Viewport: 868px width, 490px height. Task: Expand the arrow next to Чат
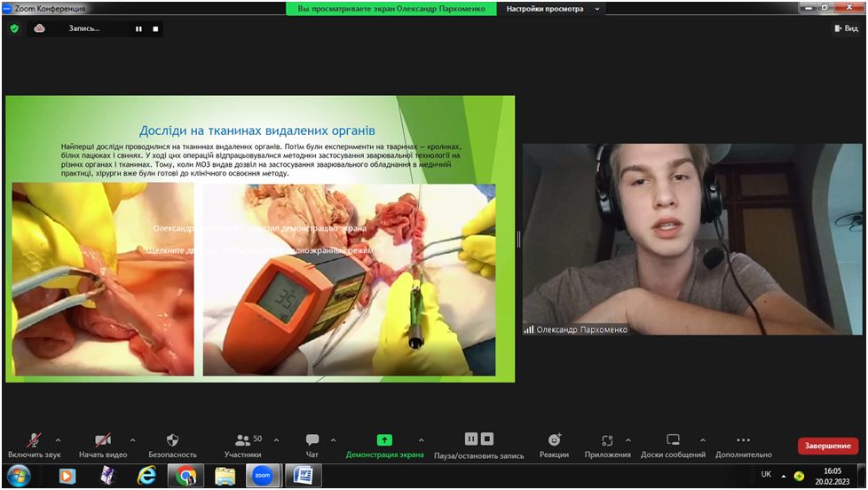(333, 440)
